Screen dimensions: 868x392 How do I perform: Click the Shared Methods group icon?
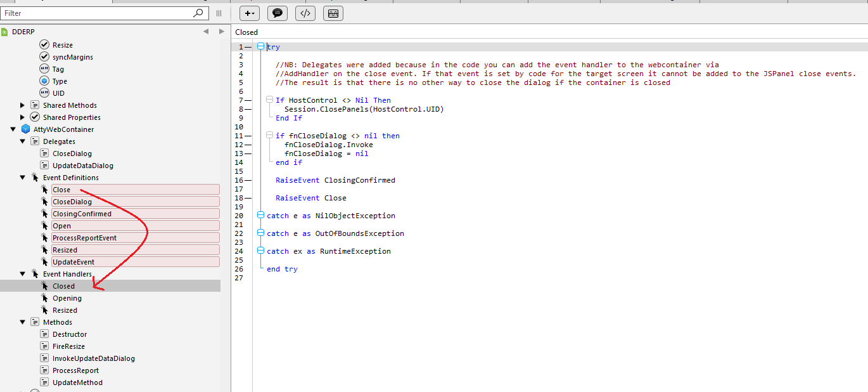point(35,105)
